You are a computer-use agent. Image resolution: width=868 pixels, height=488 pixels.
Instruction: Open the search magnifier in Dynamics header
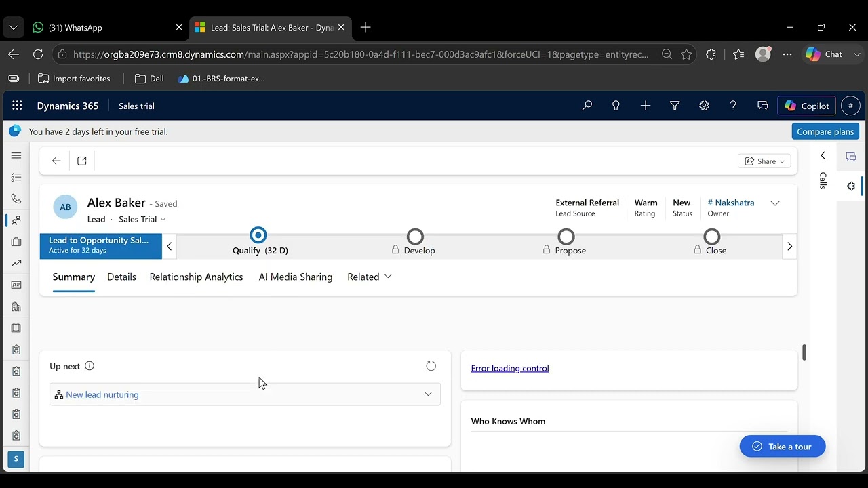tap(587, 106)
